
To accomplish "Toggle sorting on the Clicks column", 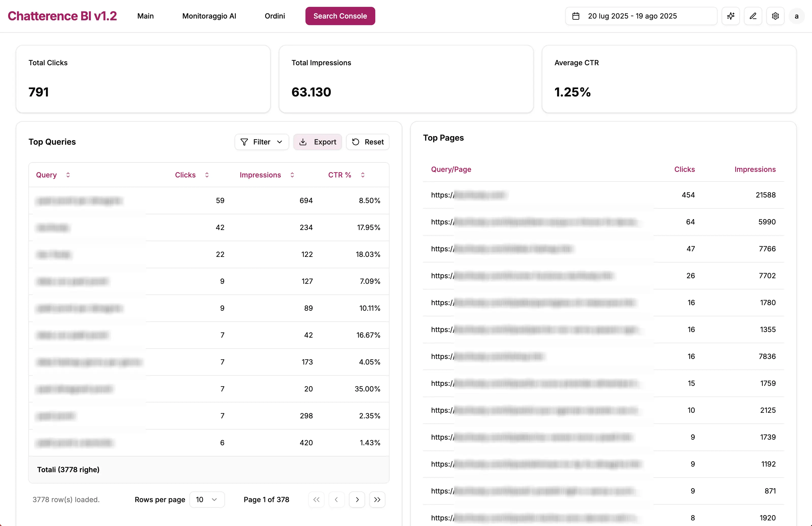I will coord(207,175).
